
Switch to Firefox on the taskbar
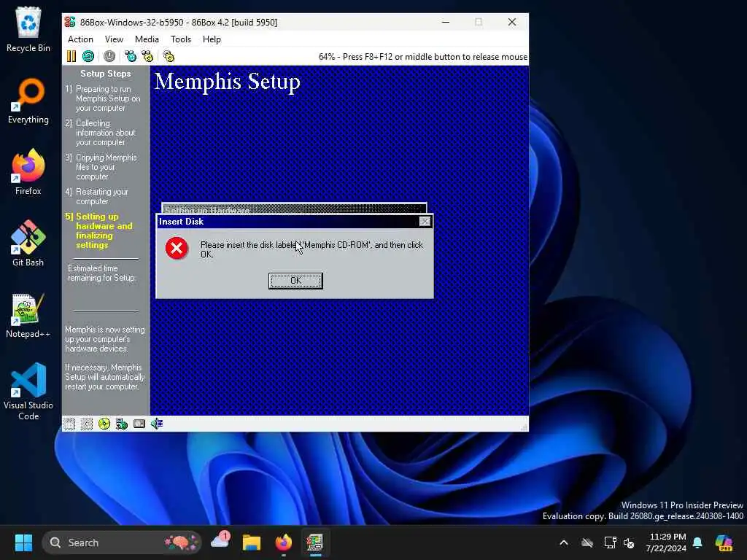click(284, 542)
